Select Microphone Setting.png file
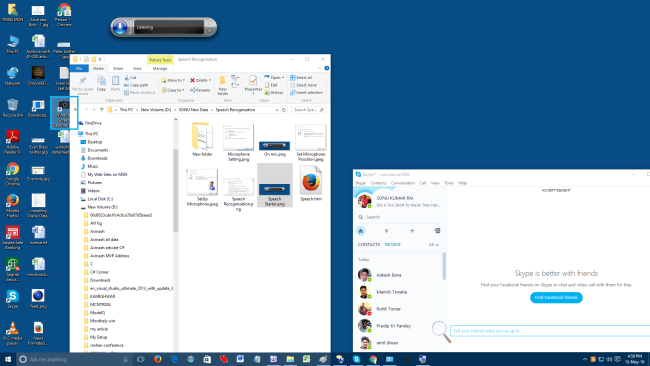The height and width of the screenshot is (366, 650). click(x=238, y=142)
